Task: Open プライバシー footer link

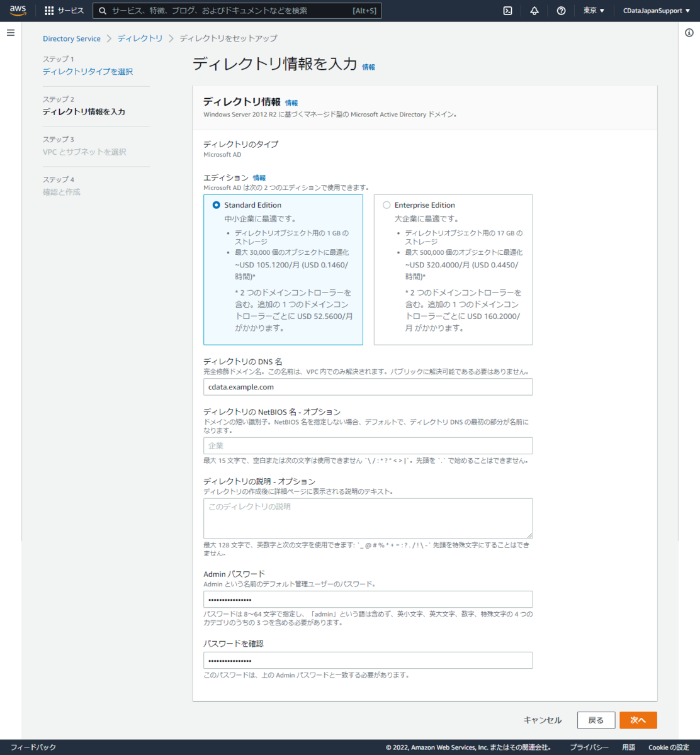Action: point(589,747)
